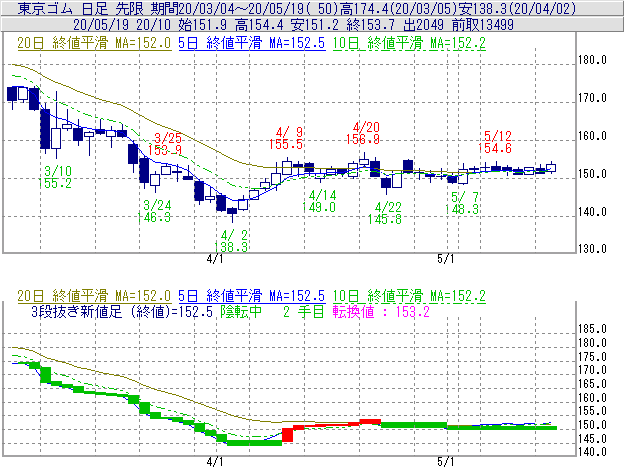The image size is (624, 474).
Task: Click the 安138.3(20/04/02) period low text
Action: pos(517,8)
